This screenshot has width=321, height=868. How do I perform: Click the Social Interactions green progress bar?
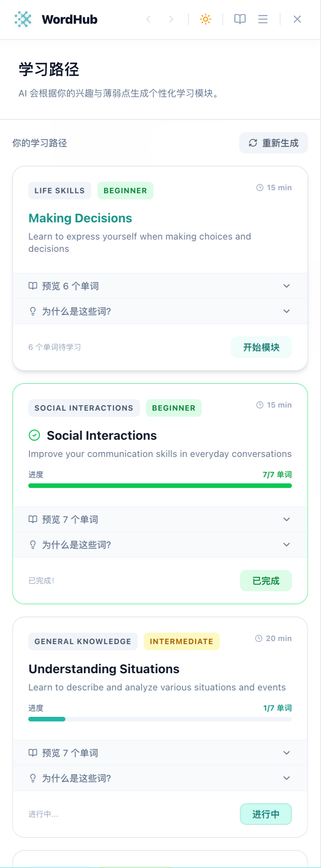pos(160,486)
